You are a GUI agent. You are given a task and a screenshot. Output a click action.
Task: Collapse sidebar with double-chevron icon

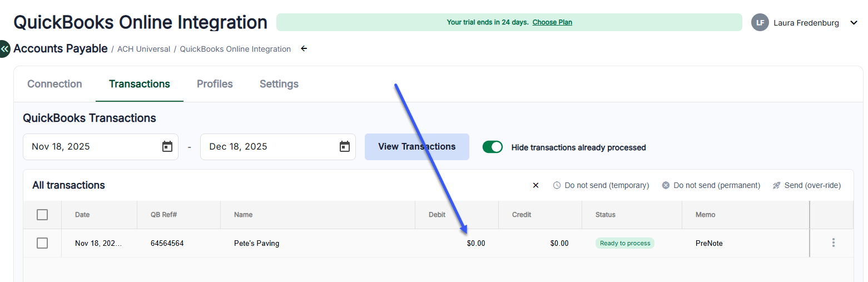pyautogui.click(x=4, y=49)
